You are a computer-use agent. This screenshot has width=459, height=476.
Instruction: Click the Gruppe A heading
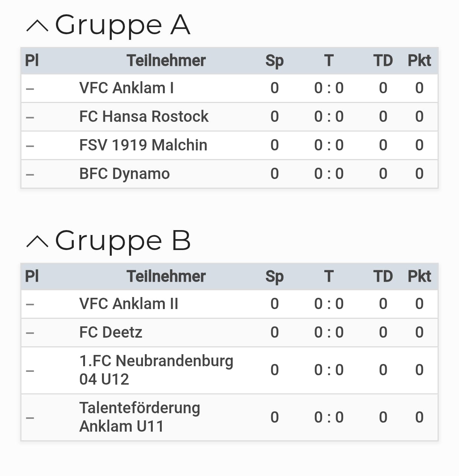[x=123, y=25]
